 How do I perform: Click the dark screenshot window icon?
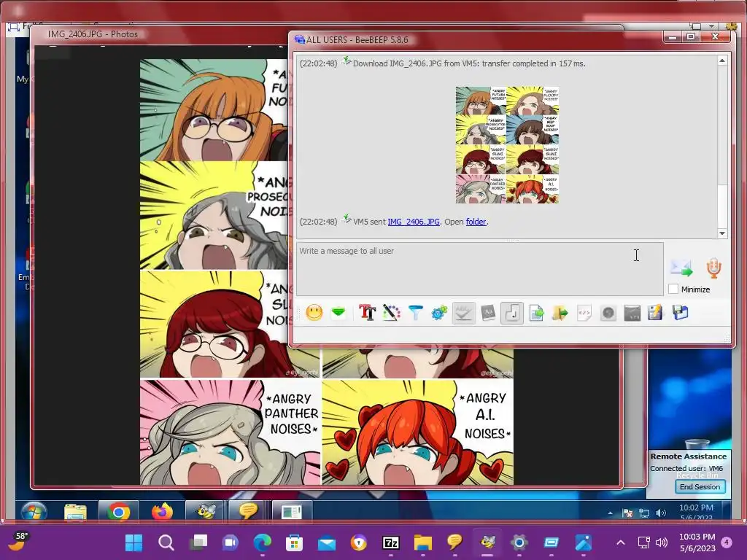(632, 313)
